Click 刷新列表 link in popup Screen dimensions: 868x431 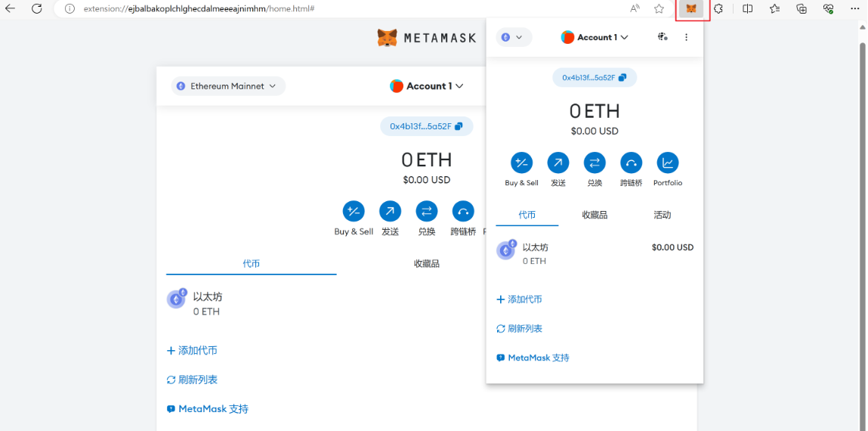click(x=519, y=328)
